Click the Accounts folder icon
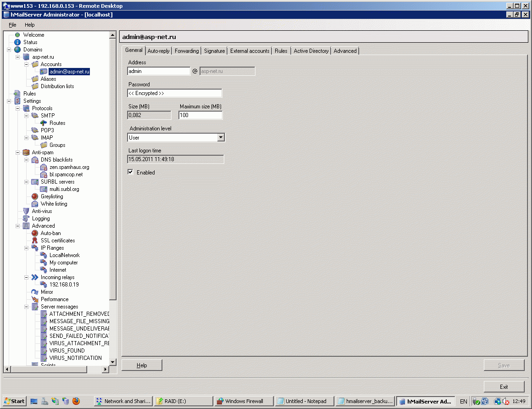Screen dimensions: 532x409 pyautogui.click(x=35, y=64)
